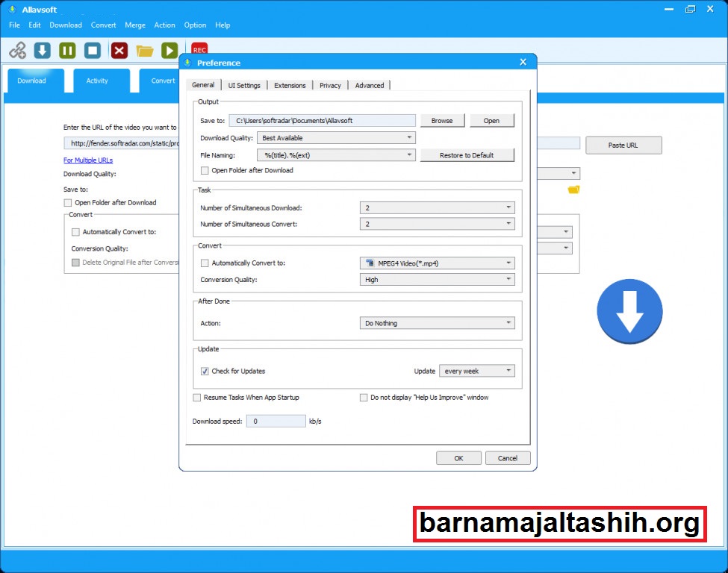728x573 pixels.
Task: Click Restore to Default button
Action: tap(467, 155)
